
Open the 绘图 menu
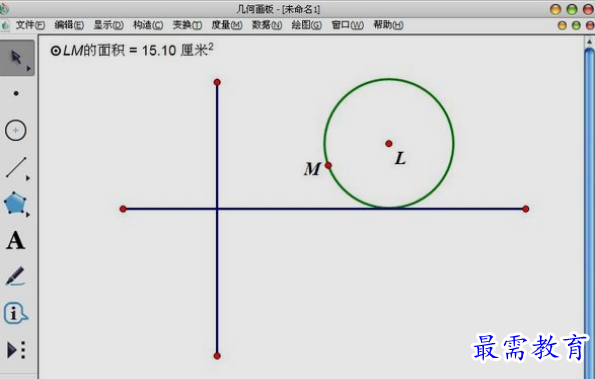tap(306, 25)
